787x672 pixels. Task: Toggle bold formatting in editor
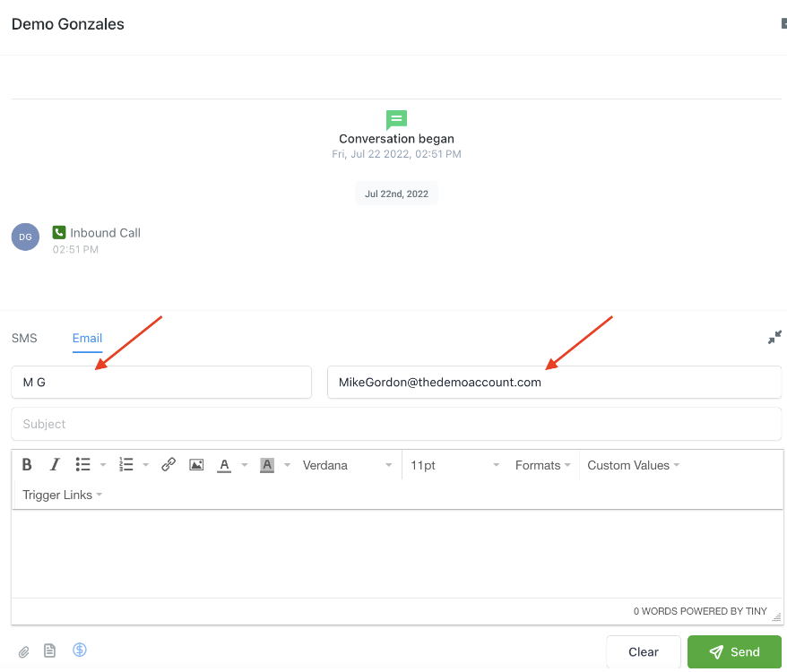click(27, 465)
